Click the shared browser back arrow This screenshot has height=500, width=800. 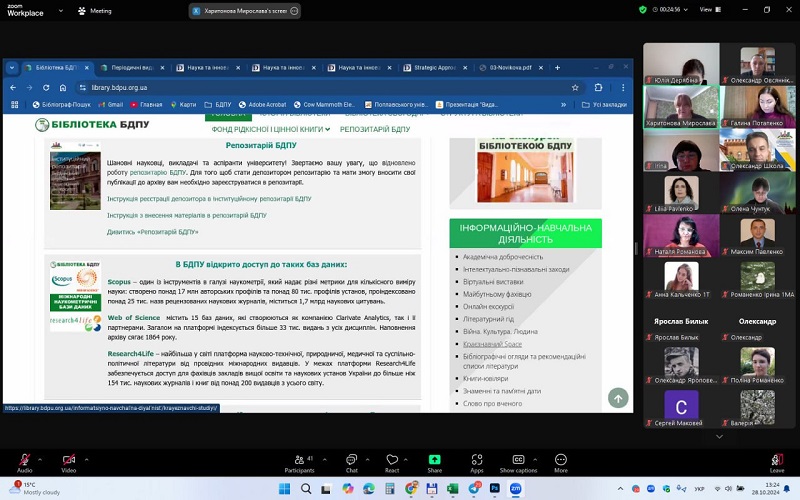tap(13, 88)
